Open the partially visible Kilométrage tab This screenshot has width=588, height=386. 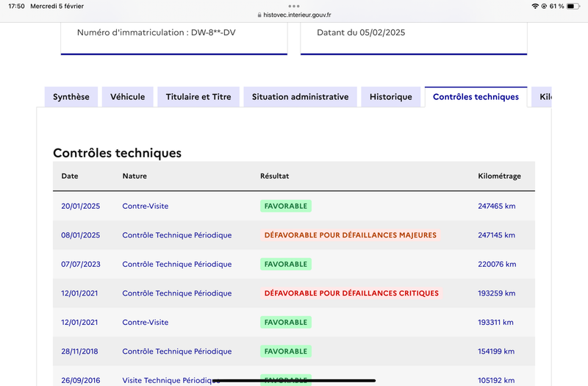542,97
